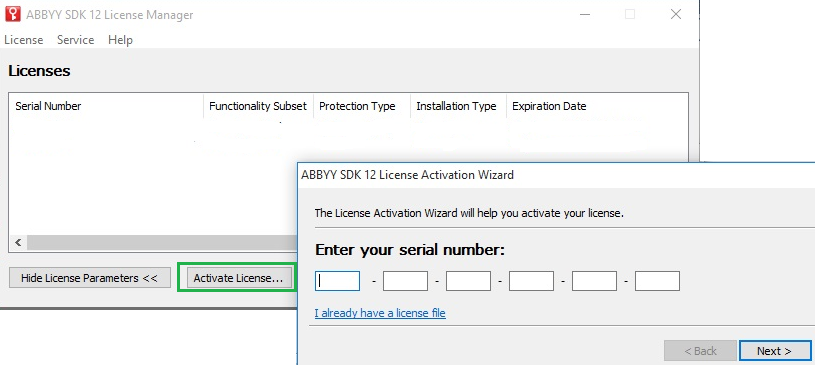
Task: Click the ABBYY License Manager app icon
Action: tap(12, 14)
